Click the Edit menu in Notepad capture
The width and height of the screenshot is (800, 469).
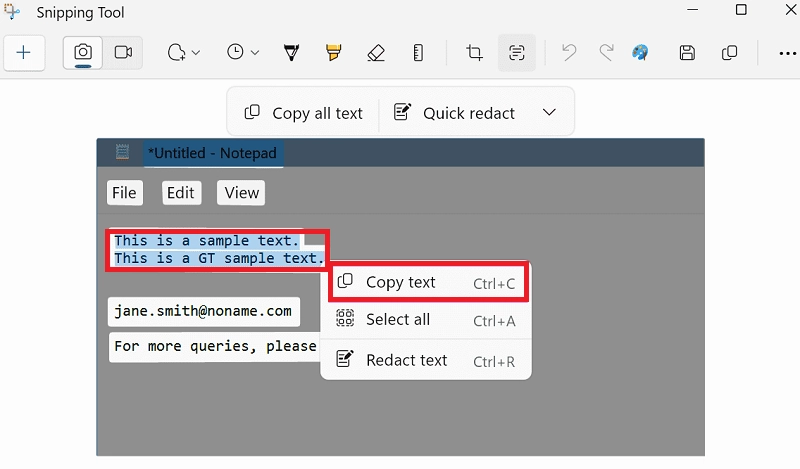click(181, 193)
